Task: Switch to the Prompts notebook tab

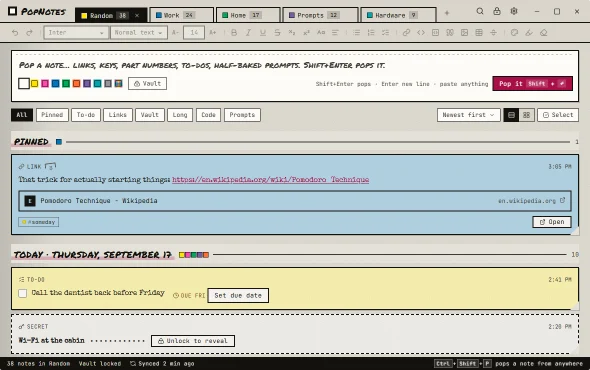Action: click(x=320, y=15)
